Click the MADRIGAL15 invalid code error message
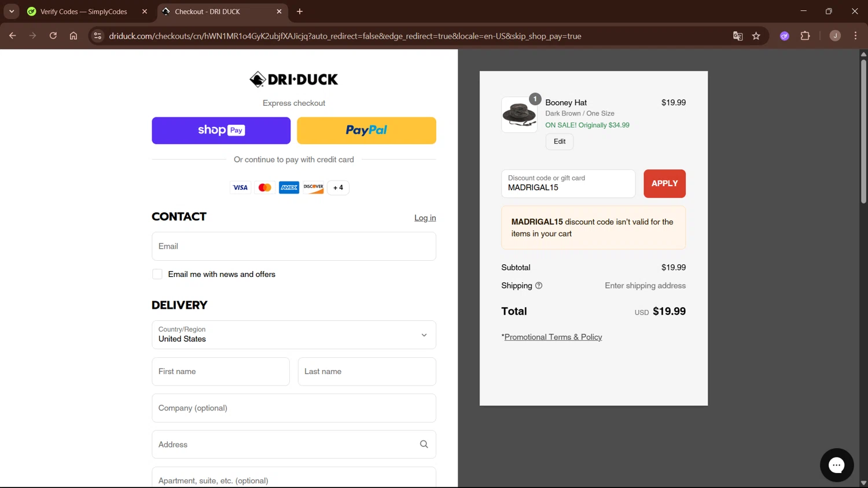 click(594, 228)
